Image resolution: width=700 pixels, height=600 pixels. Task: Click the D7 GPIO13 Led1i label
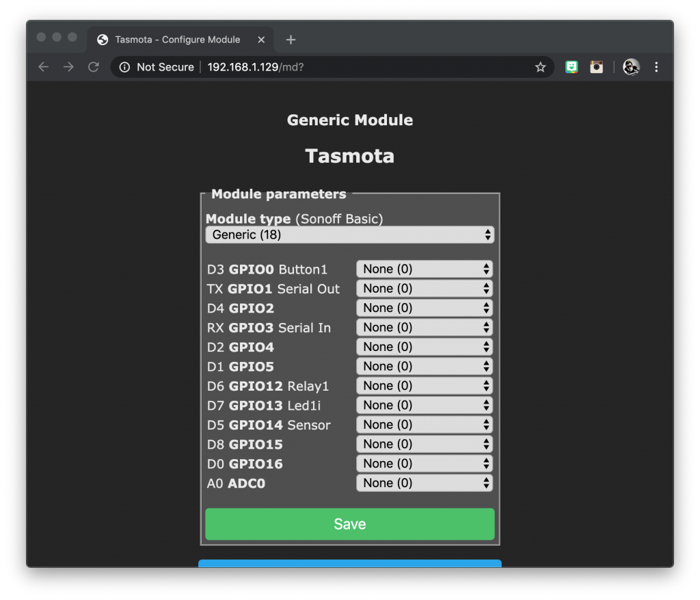click(264, 406)
